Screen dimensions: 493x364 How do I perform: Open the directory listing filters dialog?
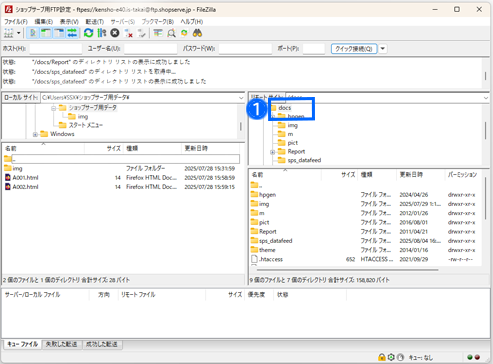click(x=158, y=33)
